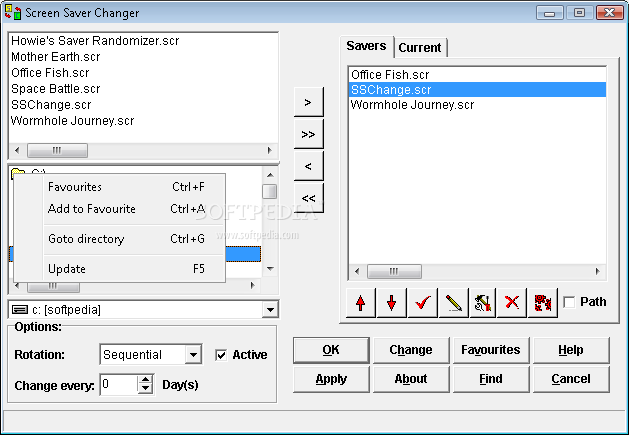Viewport: 629px width, 435px height.
Task: Click the directory tree vertical scrollbar thumb
Action: [x=270, y=191]
